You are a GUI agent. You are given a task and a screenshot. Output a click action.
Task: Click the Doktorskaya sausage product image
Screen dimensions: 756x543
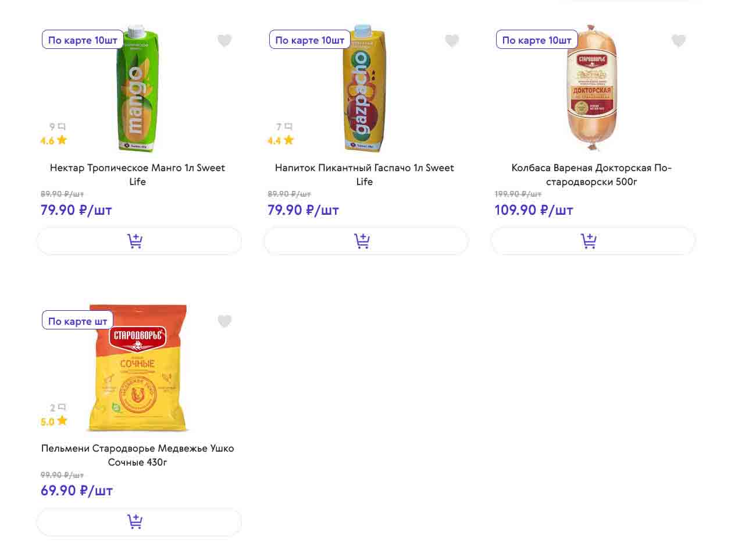591,87
